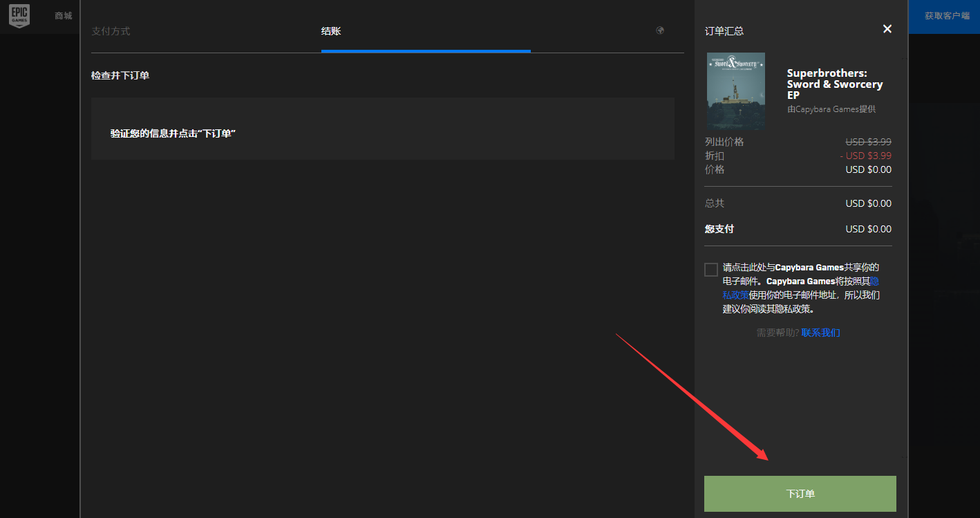Open the 商城 navigation item
This screenshot has width=980, height=518.
[x=64, y=16]
